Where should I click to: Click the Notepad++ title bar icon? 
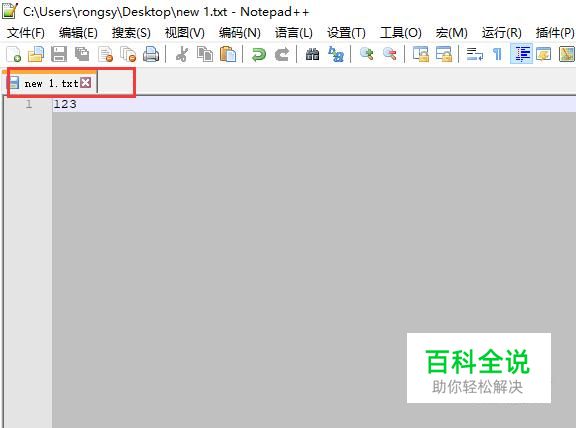[10, 11]
